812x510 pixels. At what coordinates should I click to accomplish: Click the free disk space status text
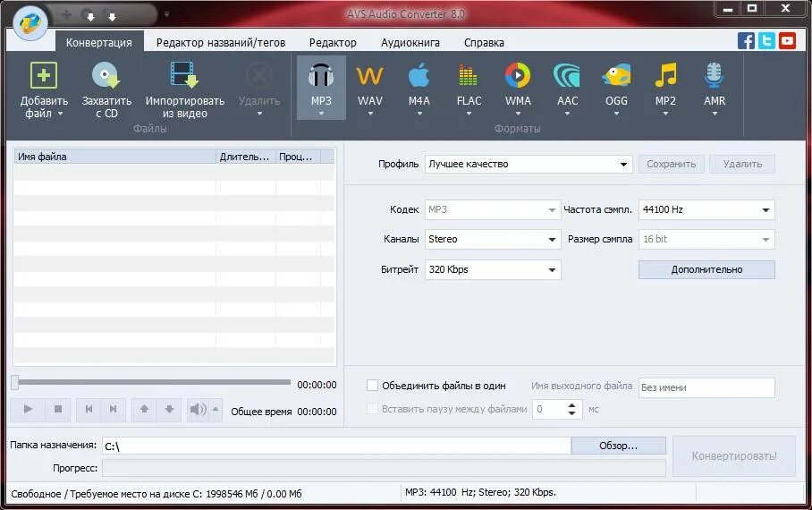click(156, 494)
